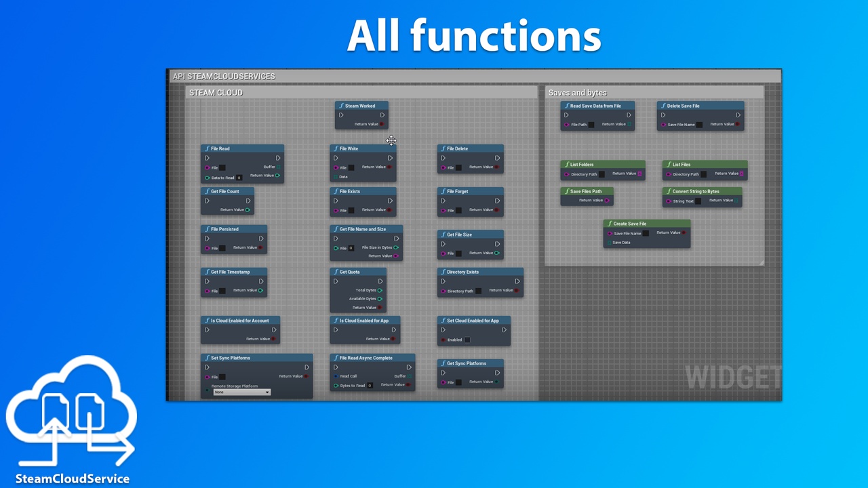
Task: Click output exec pin of Get Sync Platforms node
Action: click(x=498, y=373)
